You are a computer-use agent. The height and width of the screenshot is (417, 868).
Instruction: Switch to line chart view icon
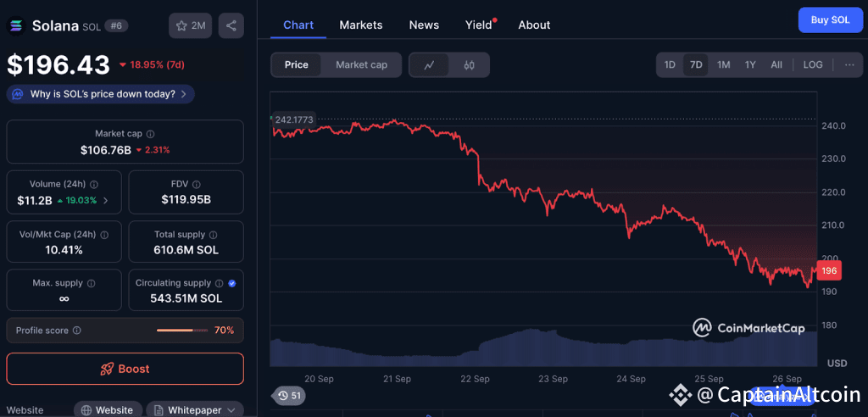(429, 64)
